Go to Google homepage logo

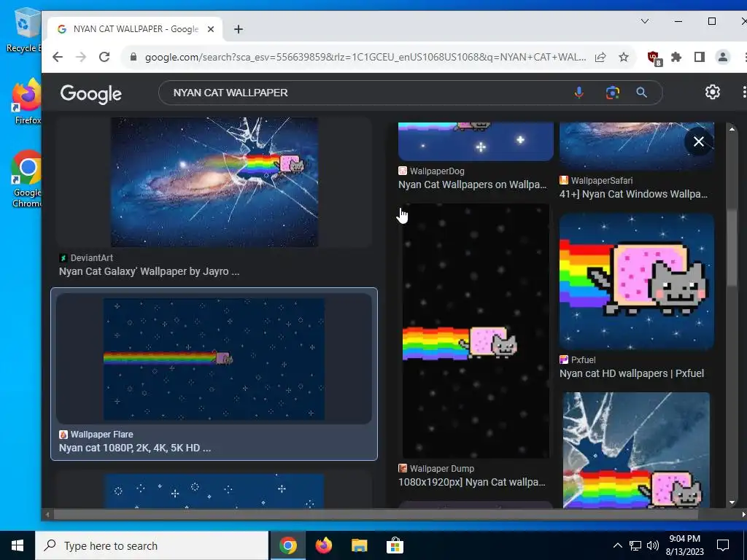coord(91,93)
